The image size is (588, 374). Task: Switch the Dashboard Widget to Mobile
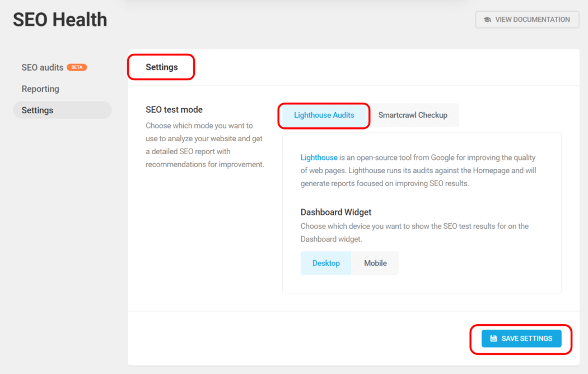click(x=375, y=262)
